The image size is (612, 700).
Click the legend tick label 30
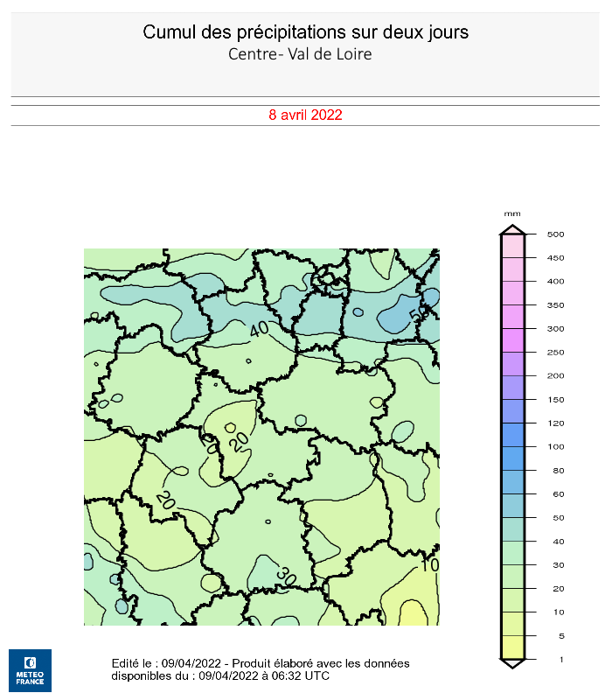pyautogui.click(x=559, y=565)
